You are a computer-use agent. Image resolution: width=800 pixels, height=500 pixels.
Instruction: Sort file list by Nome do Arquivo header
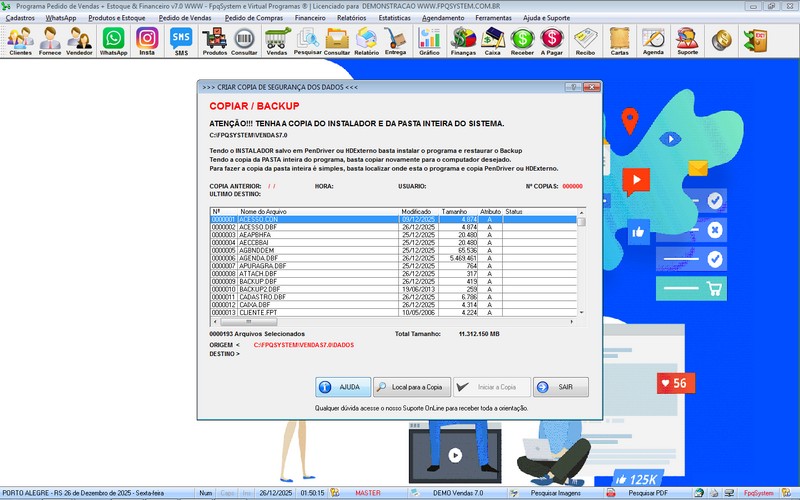(318, 211)
